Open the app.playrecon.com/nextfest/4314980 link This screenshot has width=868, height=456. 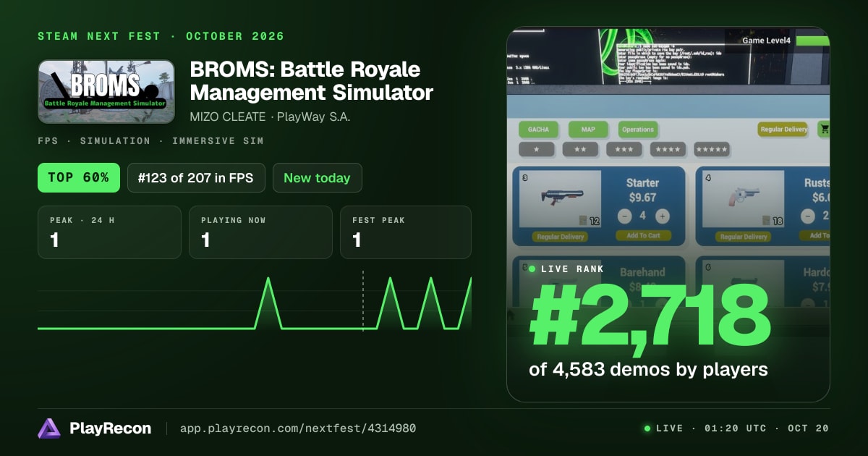tap(298, 428)
